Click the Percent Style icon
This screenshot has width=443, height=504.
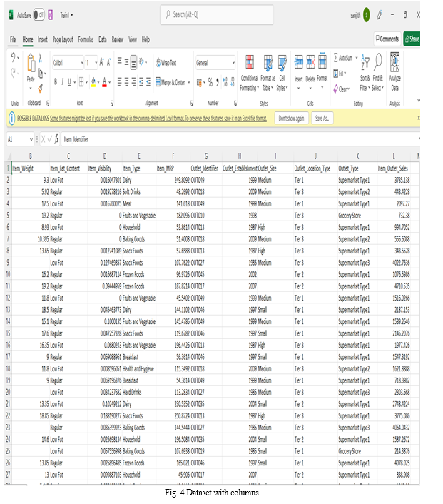[210, 82]
